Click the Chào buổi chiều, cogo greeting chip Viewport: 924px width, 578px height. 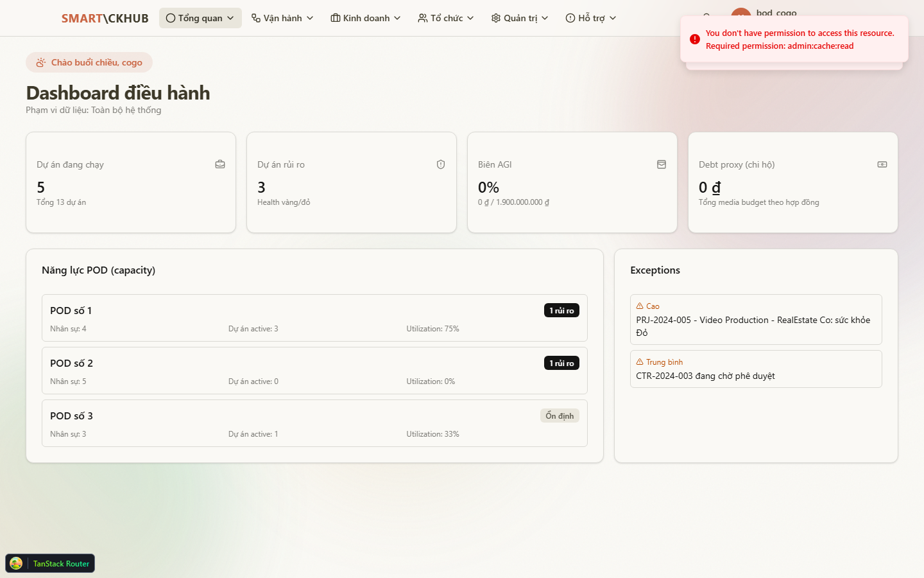pos(89,62)
